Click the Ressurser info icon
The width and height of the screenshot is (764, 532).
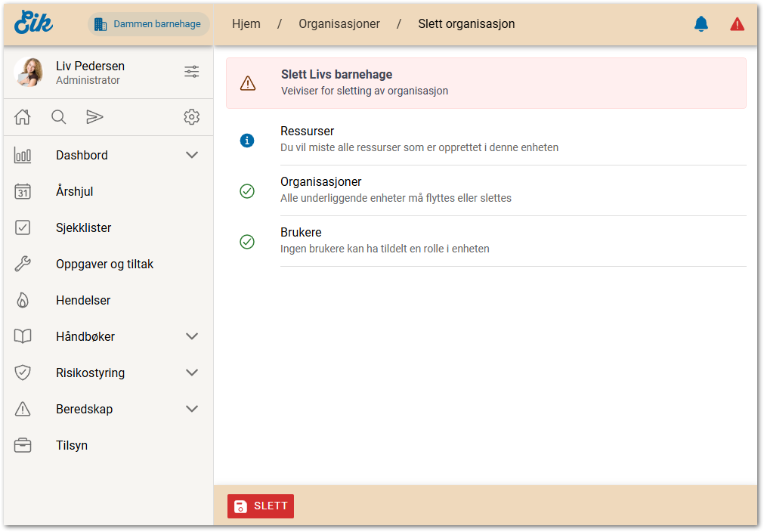(247, 141)
